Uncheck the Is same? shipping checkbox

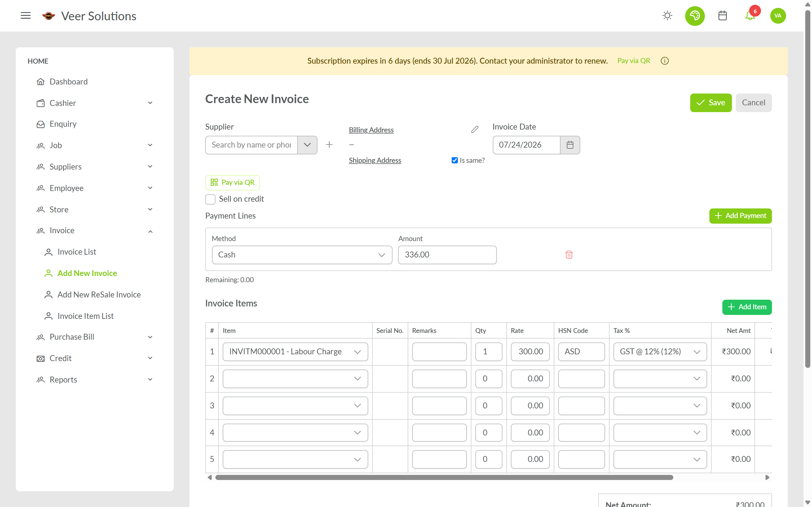pos(455,160)
